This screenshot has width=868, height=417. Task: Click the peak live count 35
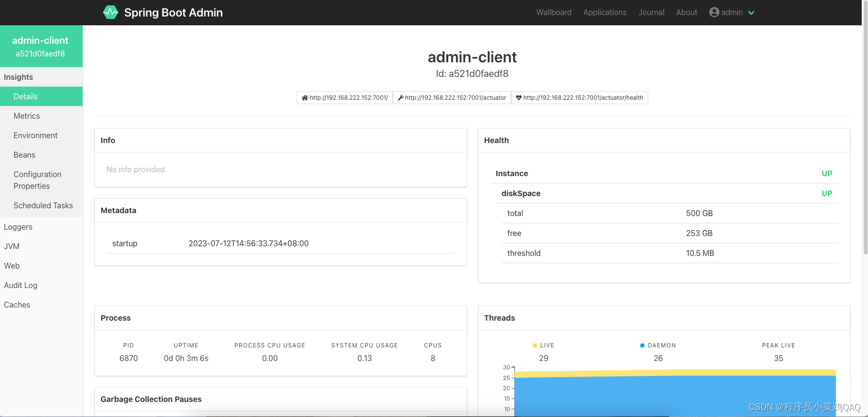coord(779,358)
